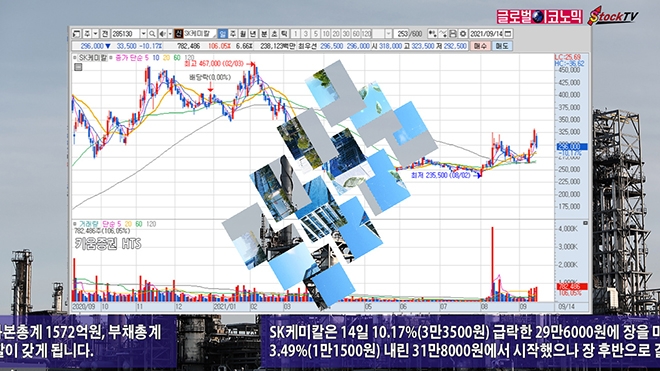Click the chart legend box icon under SK케미칼
The height and width of the screenshot is (371, 660).
tap(78, 67)
